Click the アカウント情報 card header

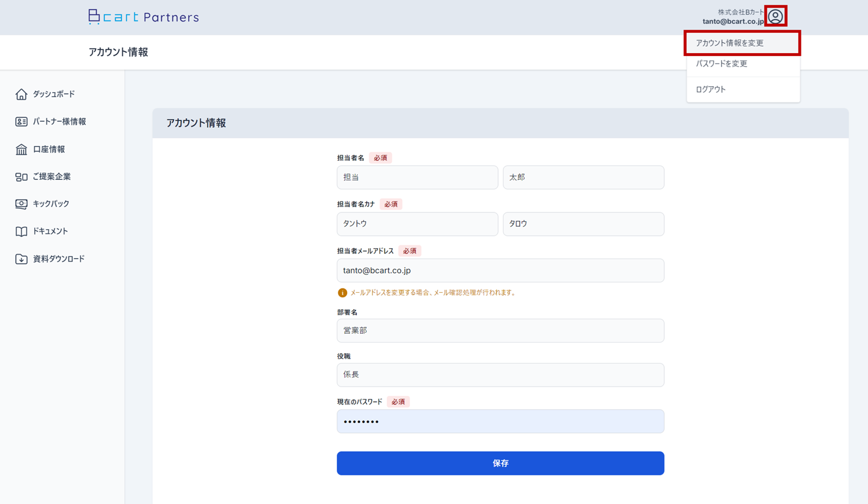(x=501, y=123)
